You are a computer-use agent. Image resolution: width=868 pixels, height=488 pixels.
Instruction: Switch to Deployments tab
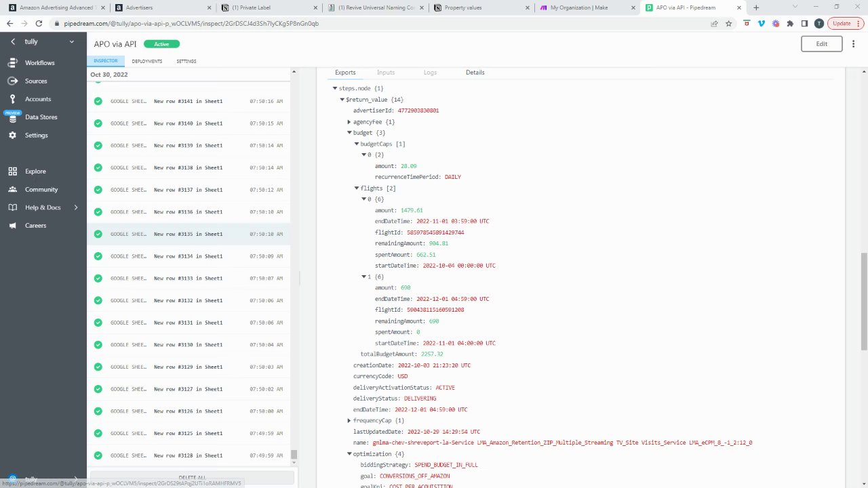[x=147, y=61]
